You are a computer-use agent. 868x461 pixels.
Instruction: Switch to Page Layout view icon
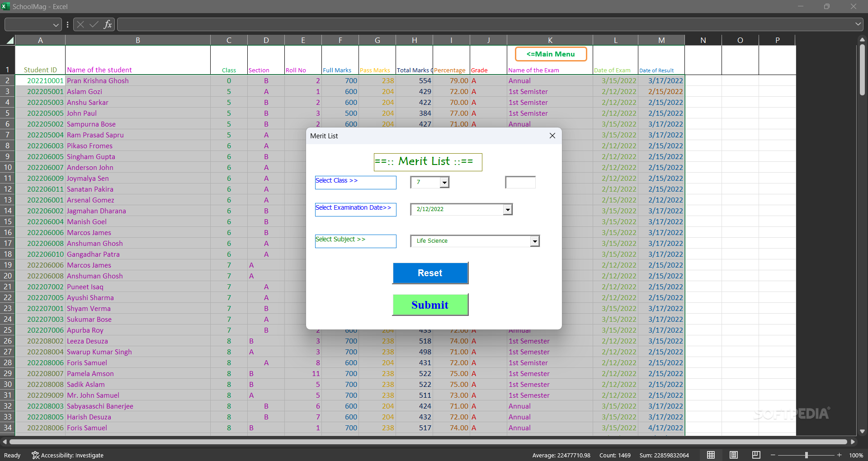[x=734, y=455]
